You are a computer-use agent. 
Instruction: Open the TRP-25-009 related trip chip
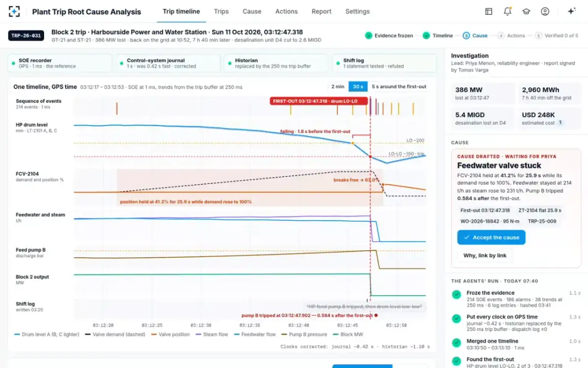coord(542,221)
